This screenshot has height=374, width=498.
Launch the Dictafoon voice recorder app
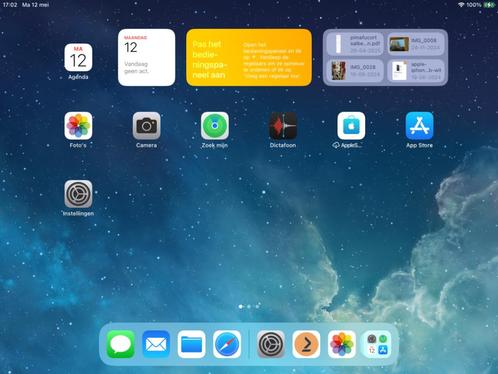click(283, 126)
